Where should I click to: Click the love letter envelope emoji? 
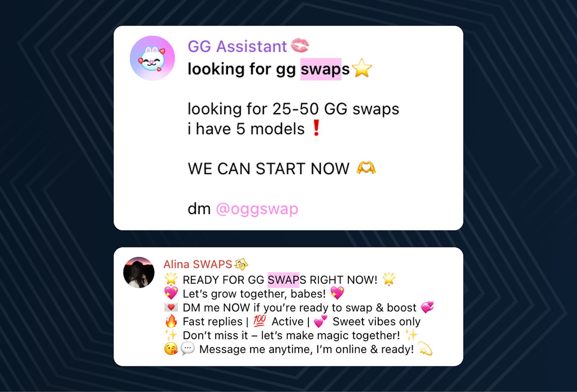[171, 307]
